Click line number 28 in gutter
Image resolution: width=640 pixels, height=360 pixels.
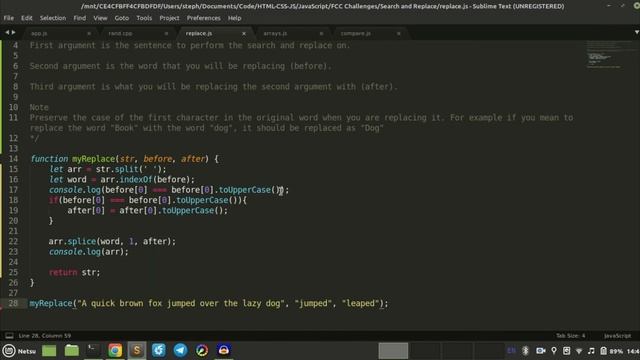13,303
